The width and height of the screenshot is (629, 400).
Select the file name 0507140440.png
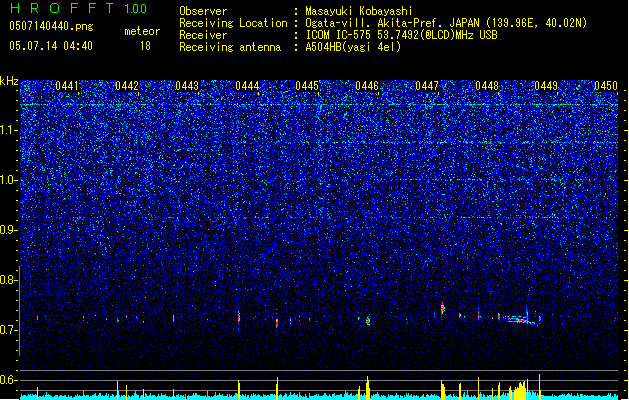51,27
